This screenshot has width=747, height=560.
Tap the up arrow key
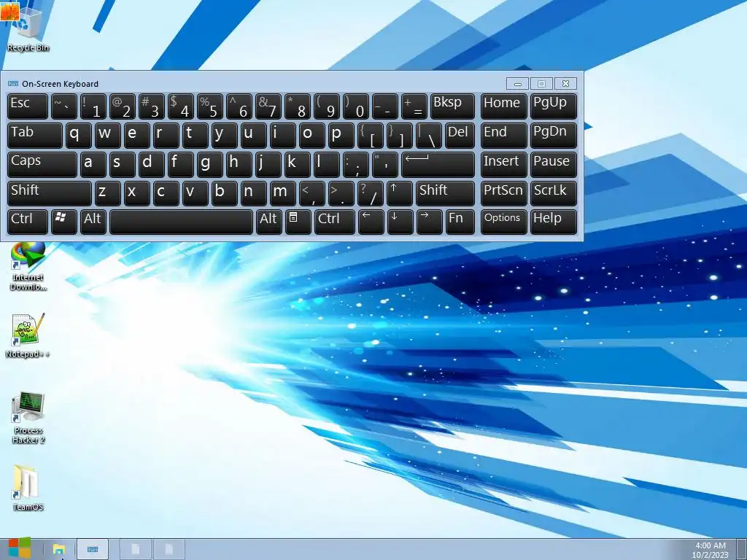pos(400,192)
